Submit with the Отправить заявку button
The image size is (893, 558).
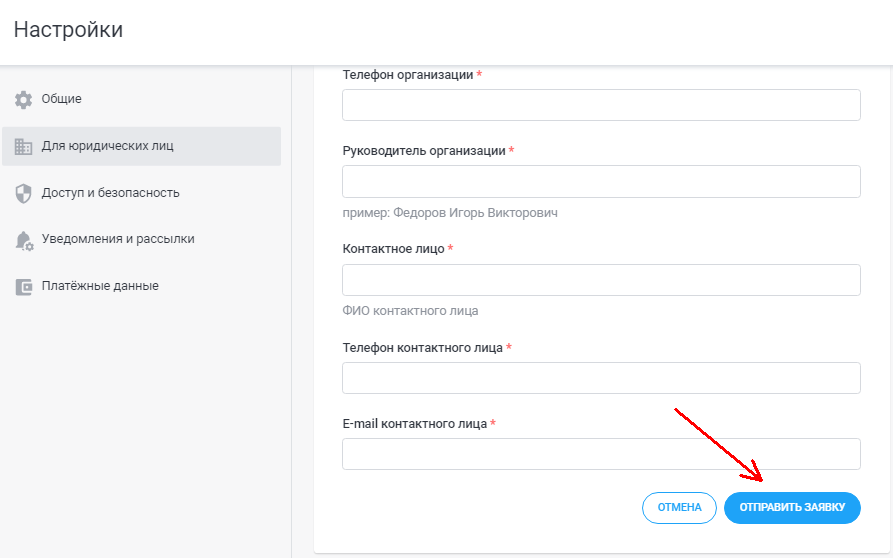(x=792, y=508)
